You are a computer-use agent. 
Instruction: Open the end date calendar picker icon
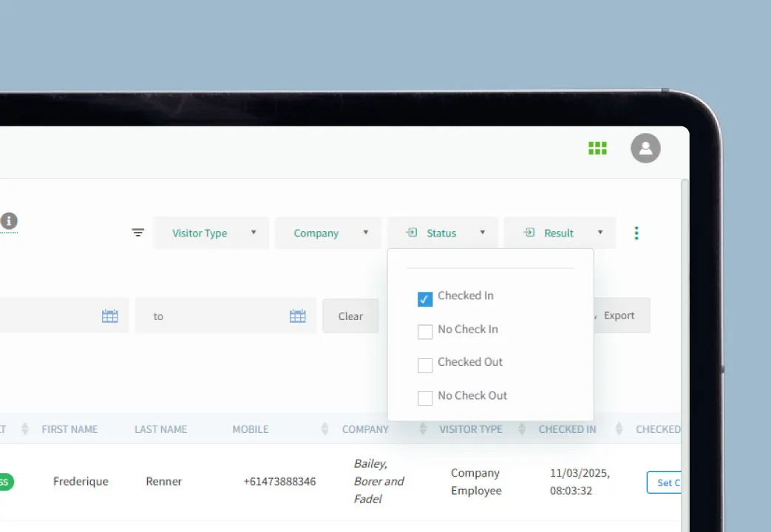[x=297, y=316]
